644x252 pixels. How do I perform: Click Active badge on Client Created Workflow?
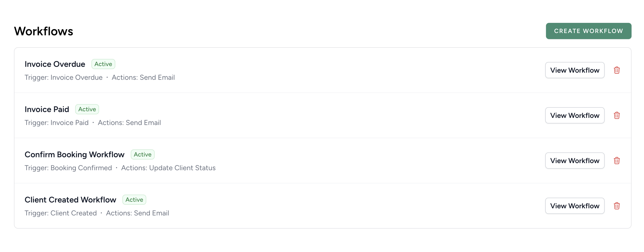coord(134,200)
